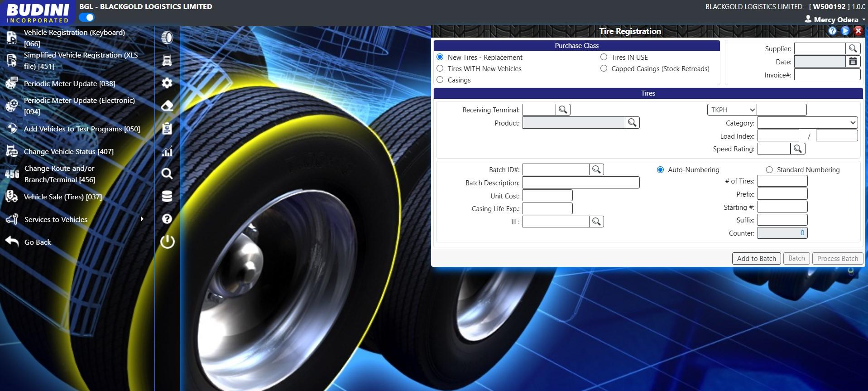The height and width of the screenshot is (391, 868).
Task: Open Add Vehicles to Test Programs [050]
Action: point(82,129)
